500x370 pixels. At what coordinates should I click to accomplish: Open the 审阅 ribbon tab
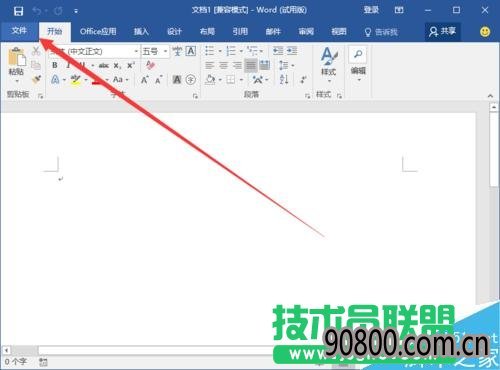[x=306, y=32]
